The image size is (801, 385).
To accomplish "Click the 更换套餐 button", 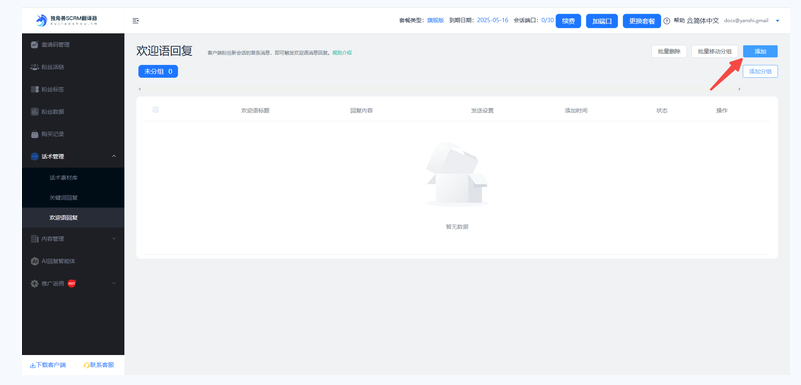I will (x=642, y=21).
